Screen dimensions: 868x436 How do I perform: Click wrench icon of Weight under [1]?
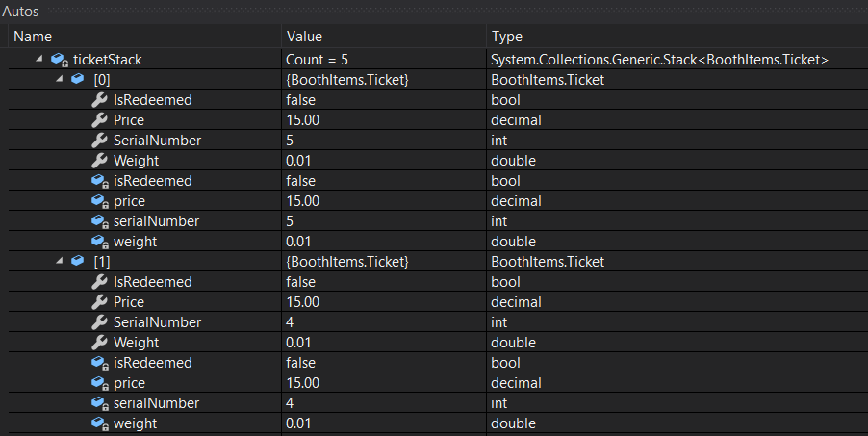(99, 342)
